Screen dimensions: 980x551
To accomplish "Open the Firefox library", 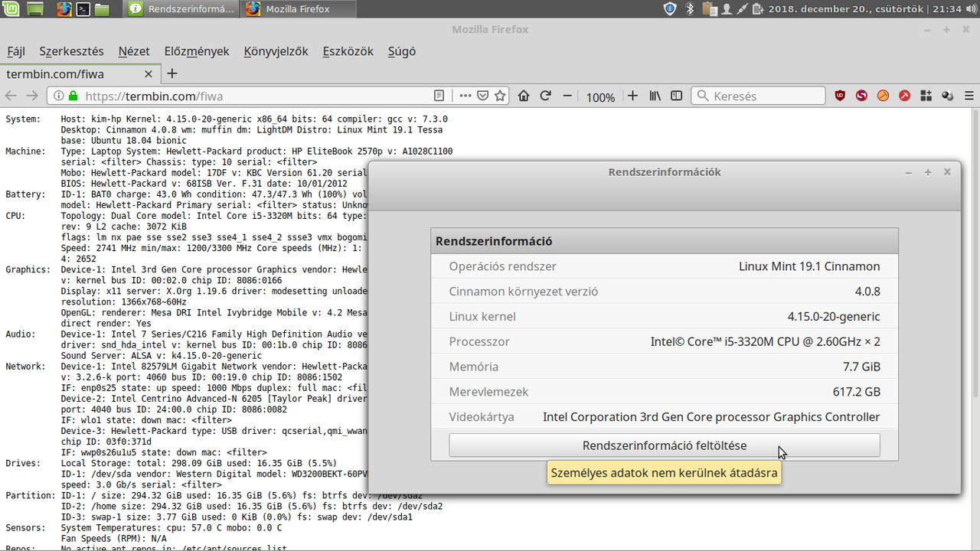I will click(655, 96).
